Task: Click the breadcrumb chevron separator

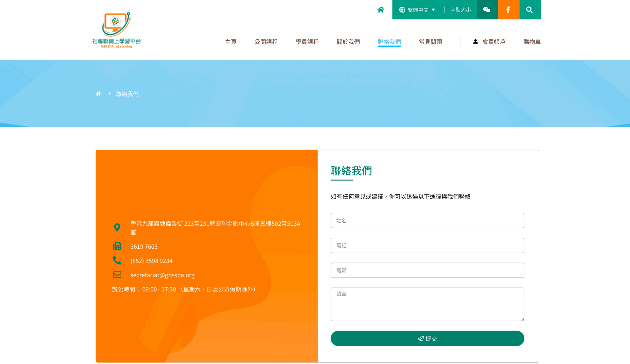Action: [109, 94]
